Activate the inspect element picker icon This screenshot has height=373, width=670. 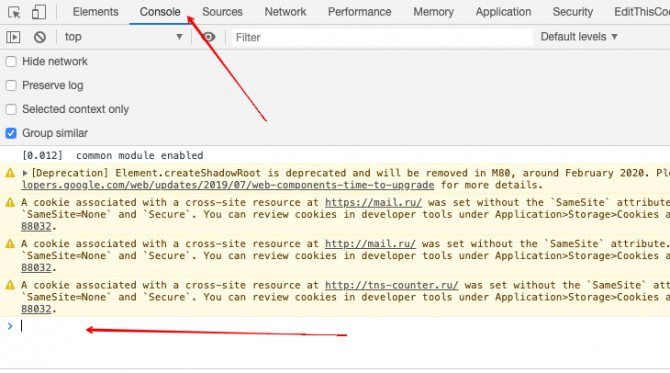coord(14,12)
